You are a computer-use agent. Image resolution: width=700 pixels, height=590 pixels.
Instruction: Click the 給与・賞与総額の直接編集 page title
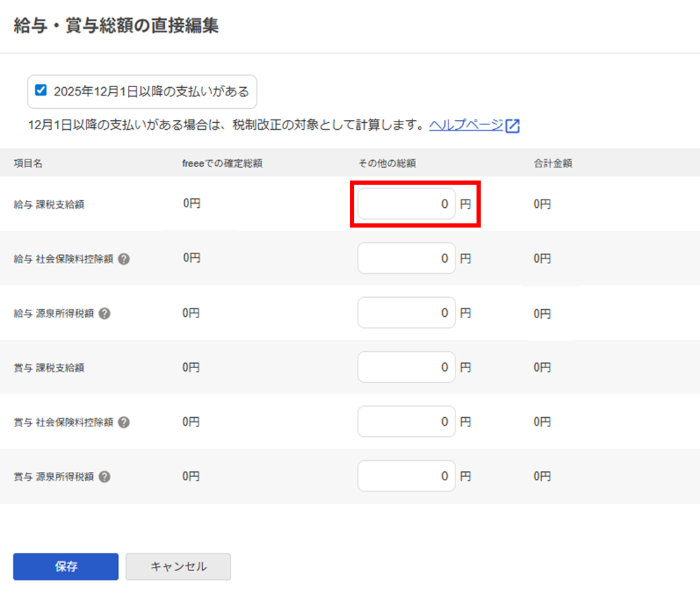116,27
